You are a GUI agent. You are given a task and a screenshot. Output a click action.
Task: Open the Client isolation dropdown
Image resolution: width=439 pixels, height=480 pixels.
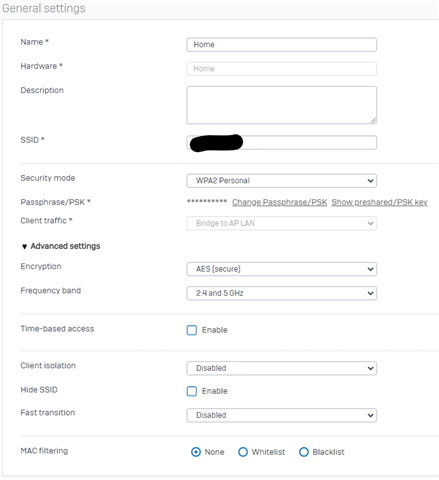coord(282,368)
